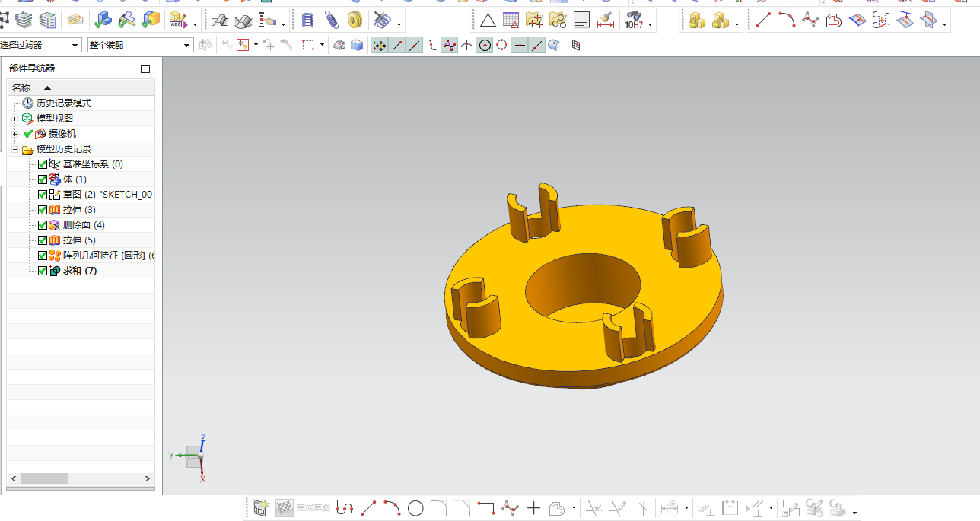Uncheck the 拉伸 (5) feature checkbox
The height and width of the screenshot is (521, 980).
(x=43, y=240)
